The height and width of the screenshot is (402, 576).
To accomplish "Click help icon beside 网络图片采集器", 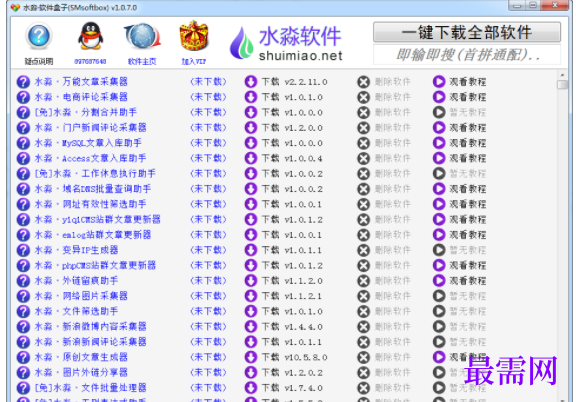I will click(23, 296).
